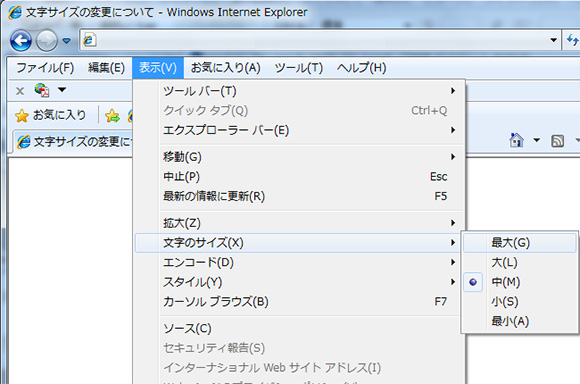Expand the Home button dropdown arrow
Viewport: 580px width, 384px height.
[536, 140]
